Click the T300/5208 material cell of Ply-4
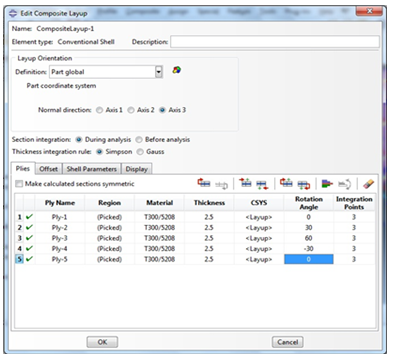 pyautogui.click(x=159, y=249)
